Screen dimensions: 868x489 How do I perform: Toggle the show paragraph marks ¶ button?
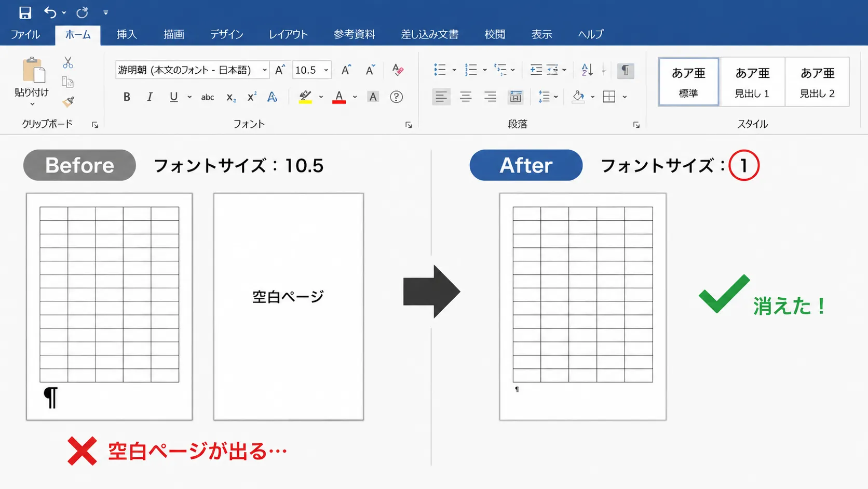coord(626,70)
